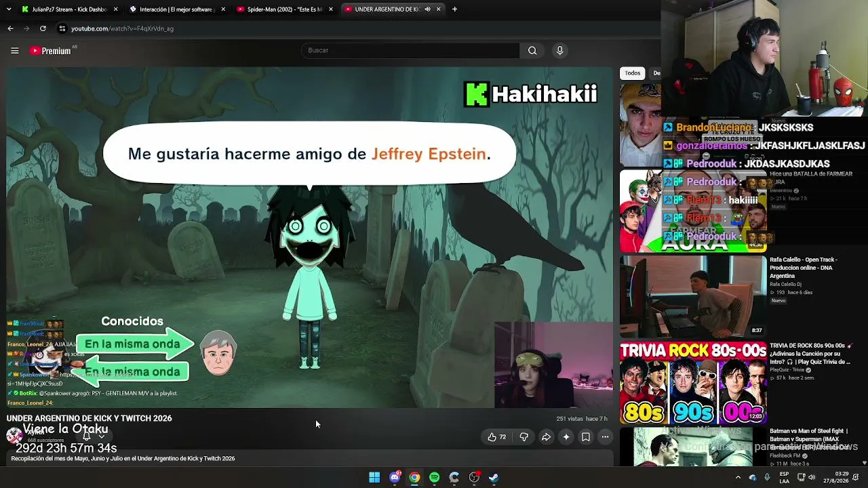Go to YouTube Premium home logo

pos(52,51)
